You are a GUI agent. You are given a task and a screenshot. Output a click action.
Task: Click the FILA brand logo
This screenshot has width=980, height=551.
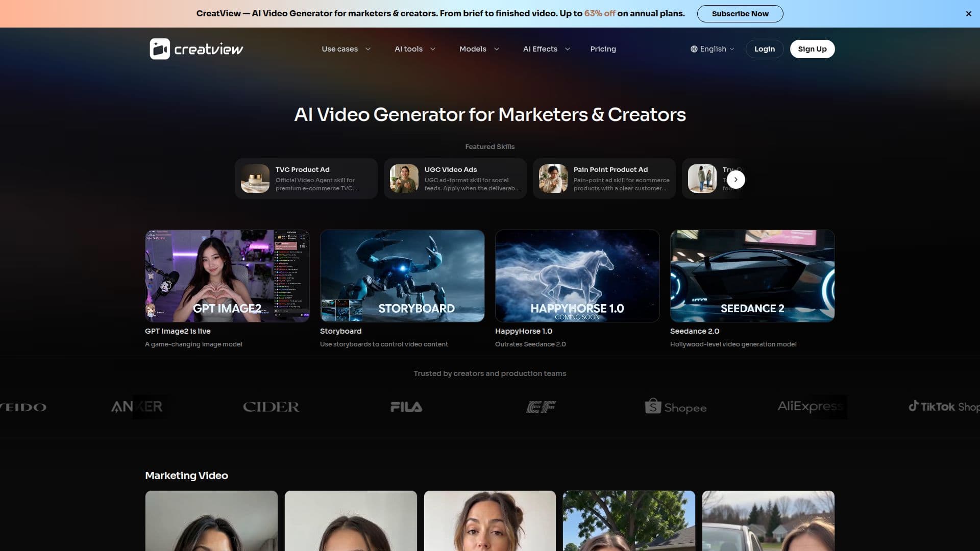406,407
